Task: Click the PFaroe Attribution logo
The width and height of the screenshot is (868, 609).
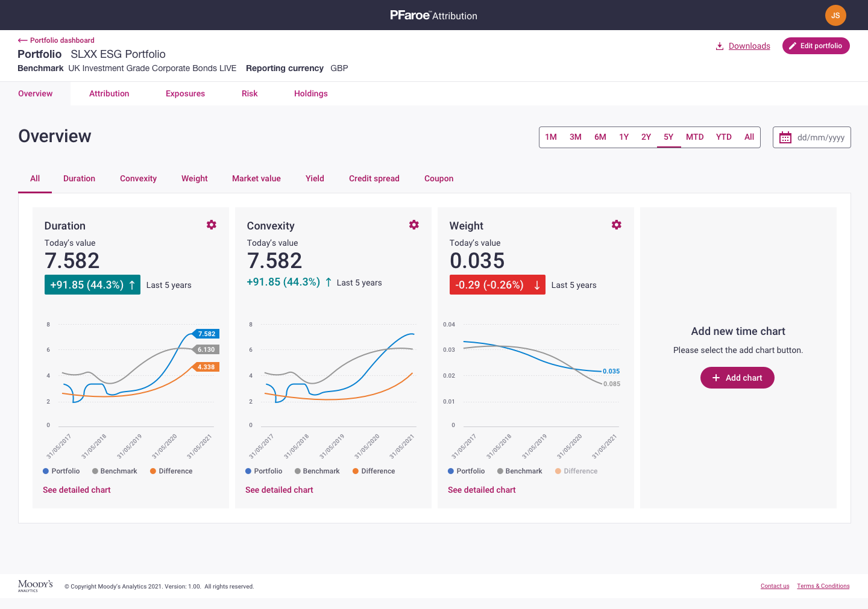Action: pyautogui.click(x=434, y=15)
